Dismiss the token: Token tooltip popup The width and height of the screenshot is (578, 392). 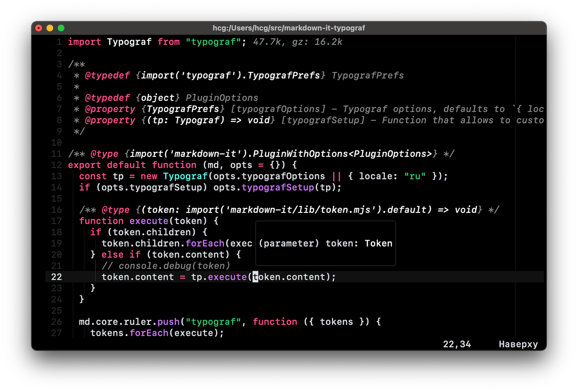(x=325, y=243)
